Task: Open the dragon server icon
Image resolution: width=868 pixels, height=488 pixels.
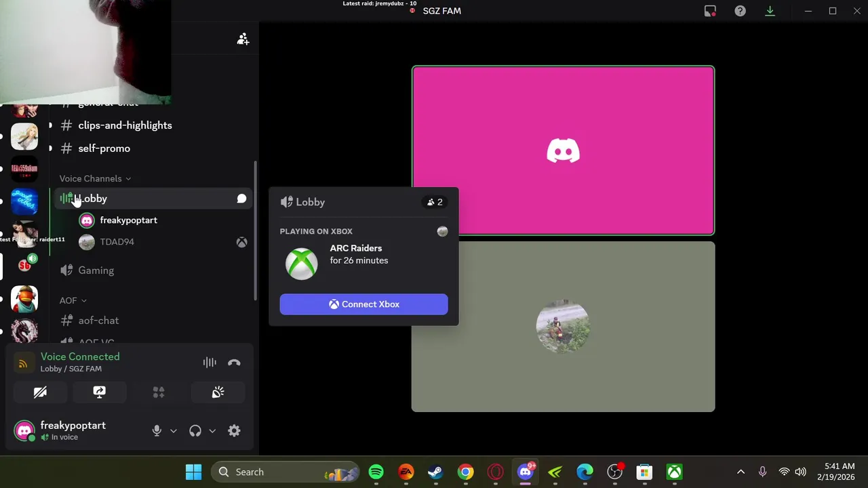Action: click(24, 331)
